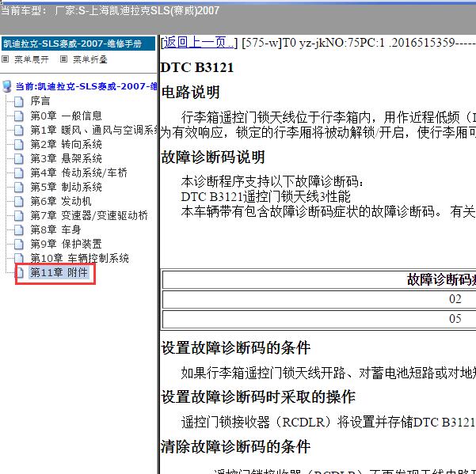Click the 设置故障诊断码的条件 heading
Image resolution: width=476 pixels, height=474 pixels.
point(235,348)
